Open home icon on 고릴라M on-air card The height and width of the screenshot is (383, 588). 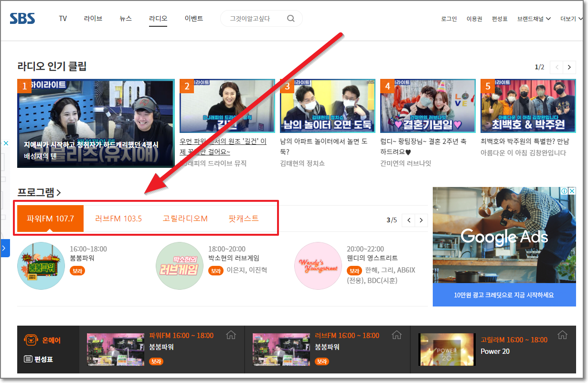pyautogui.click(x=562, y=335)
